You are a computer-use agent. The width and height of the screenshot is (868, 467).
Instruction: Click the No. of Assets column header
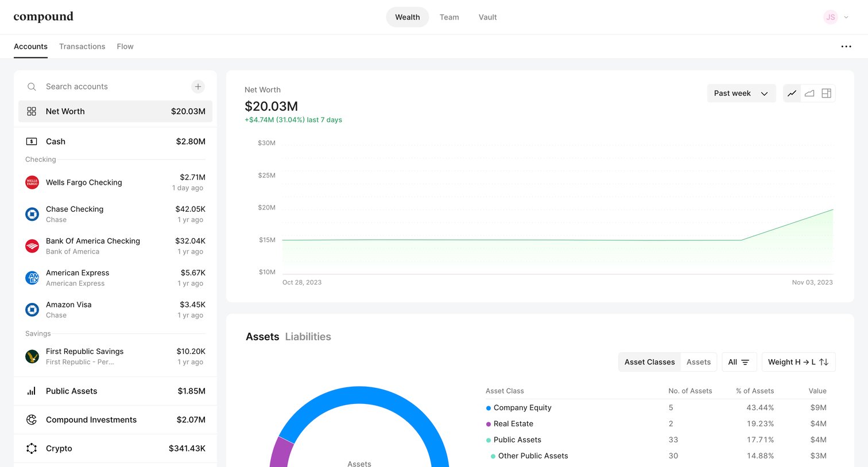[690, 391]
